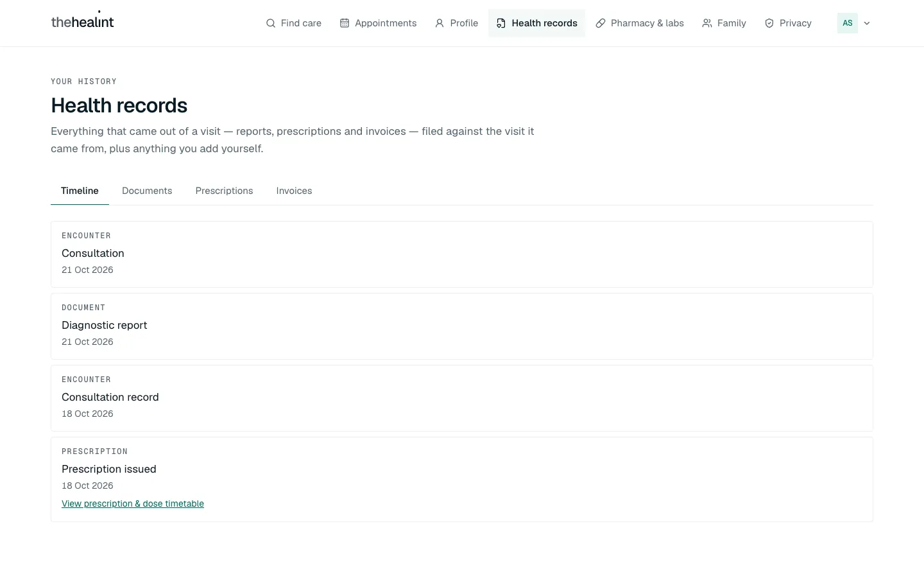924x578 pixels.
Task: Click the 18 Oct 2026 date under Consultation record
Action: (87, 414)
